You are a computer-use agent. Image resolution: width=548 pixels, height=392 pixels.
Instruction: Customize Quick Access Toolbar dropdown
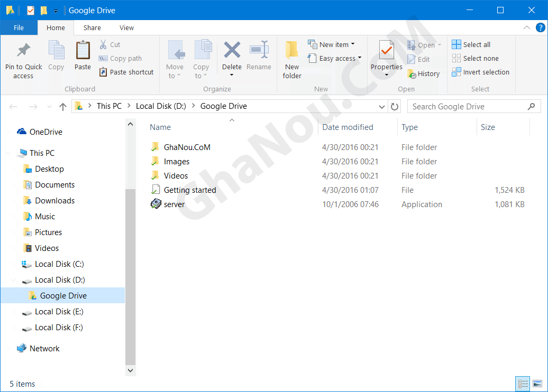pos(56,11)
